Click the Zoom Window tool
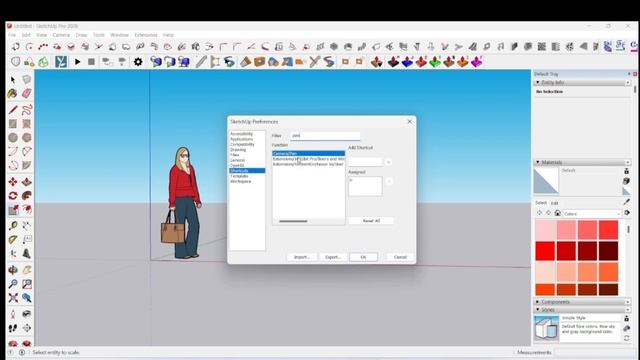This screenshot has width=640, height=360. (27, 284)
